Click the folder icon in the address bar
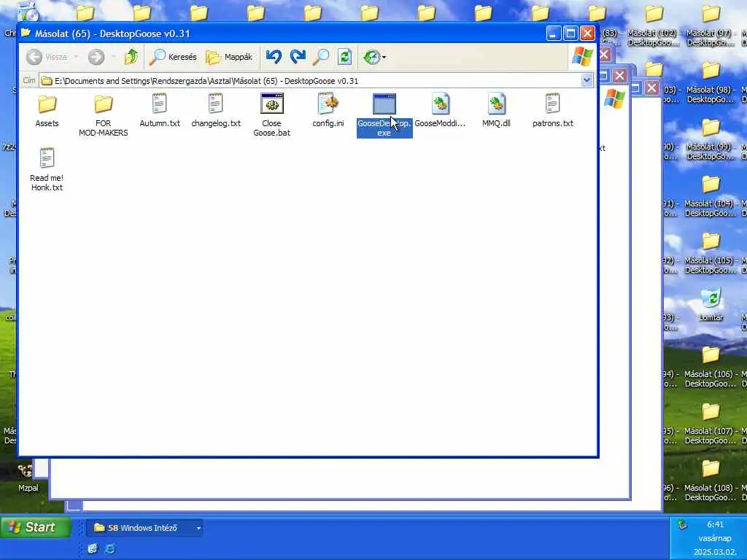Viewport: 747px width, 560px height. tap(46, 81)
